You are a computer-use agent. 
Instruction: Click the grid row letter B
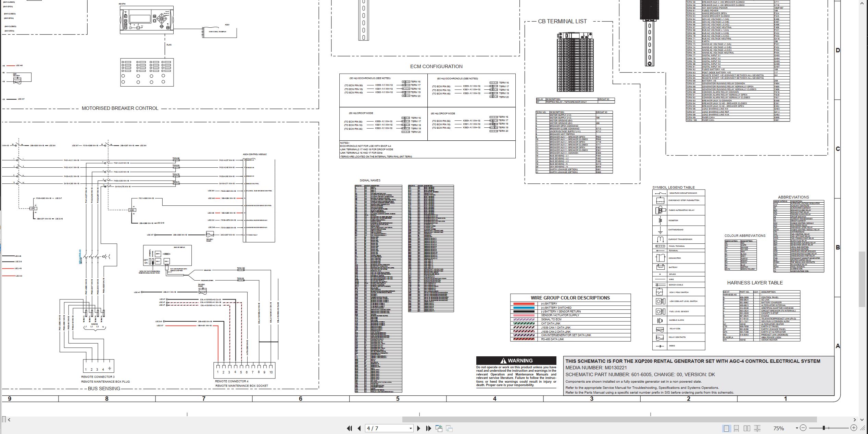(838, 247)
